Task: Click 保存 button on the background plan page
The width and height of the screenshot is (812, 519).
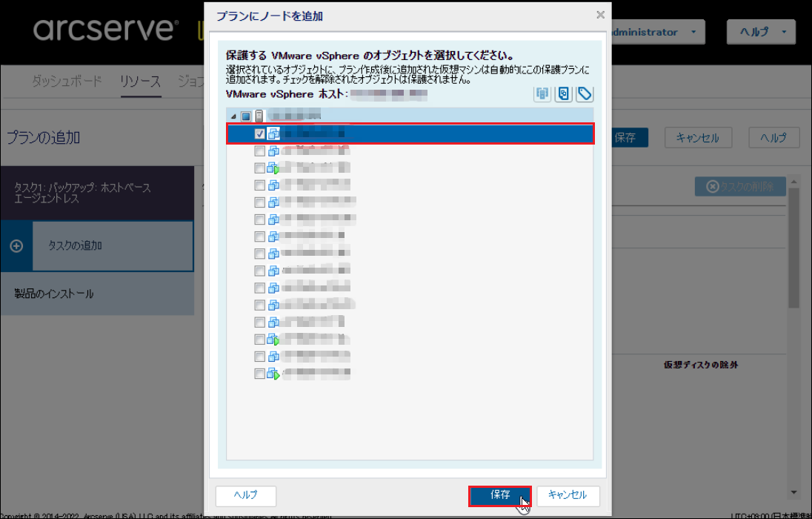Action: click(x=629, y=138)
